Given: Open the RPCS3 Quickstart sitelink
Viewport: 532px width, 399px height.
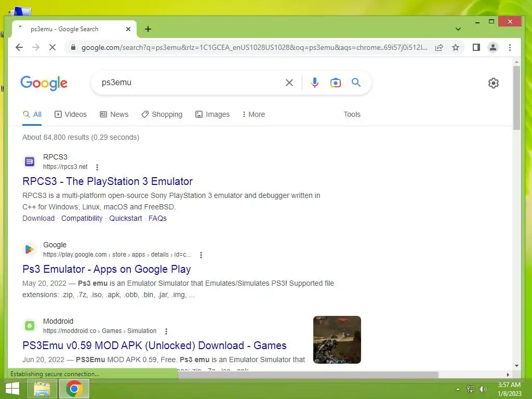Looking at the screenshot, I should point(126,218).
